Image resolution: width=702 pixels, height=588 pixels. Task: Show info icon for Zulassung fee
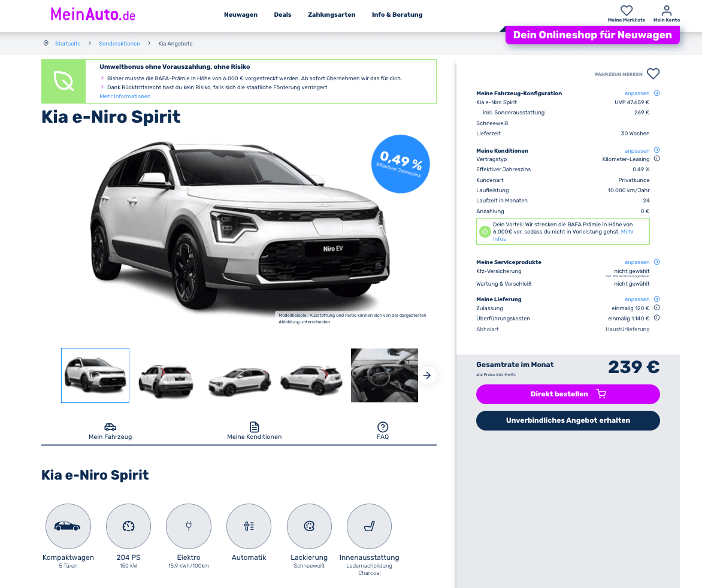click(657, 307)
